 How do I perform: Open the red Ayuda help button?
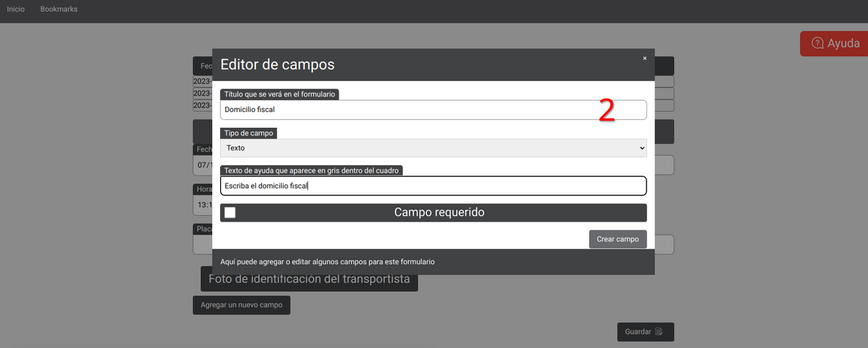point(834,43)
